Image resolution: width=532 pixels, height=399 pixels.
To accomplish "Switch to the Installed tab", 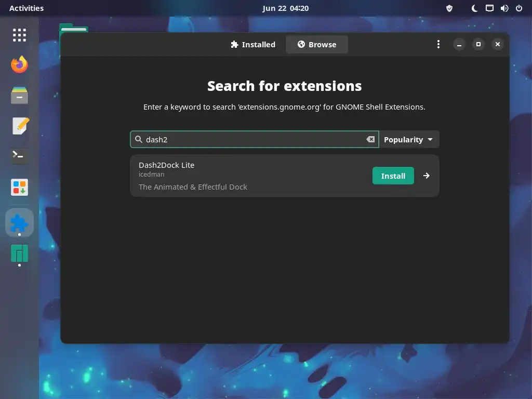I will (253, 45).
